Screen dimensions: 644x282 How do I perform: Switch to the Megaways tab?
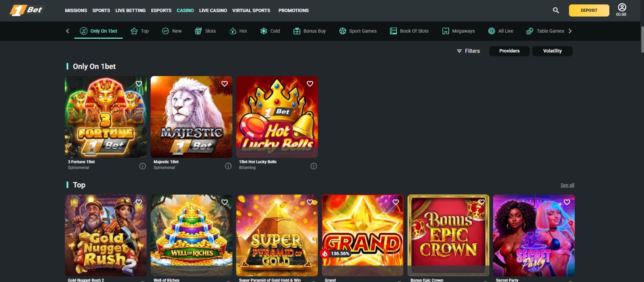pos(458,31)
